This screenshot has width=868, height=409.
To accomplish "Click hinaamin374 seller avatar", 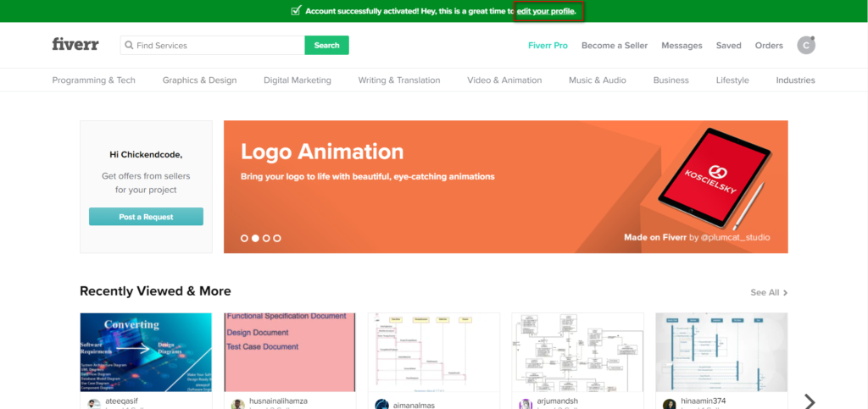I will 670,404.
